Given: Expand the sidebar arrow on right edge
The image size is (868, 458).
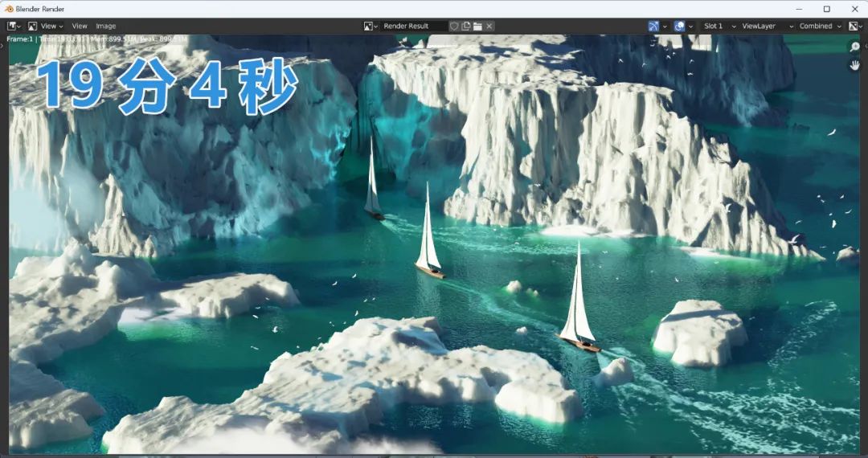Looking at the screenshot, I should (866, 45).
